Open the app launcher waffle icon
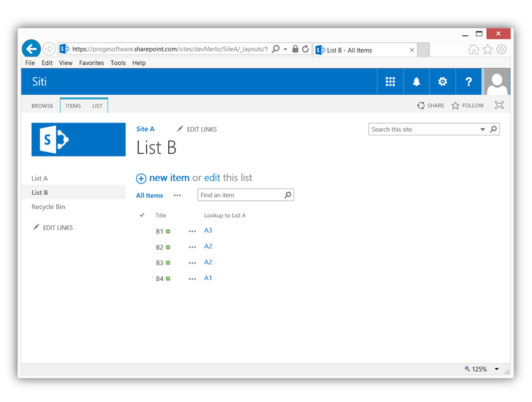The height and width of the screenshot is (402, 532). [390, 81]
